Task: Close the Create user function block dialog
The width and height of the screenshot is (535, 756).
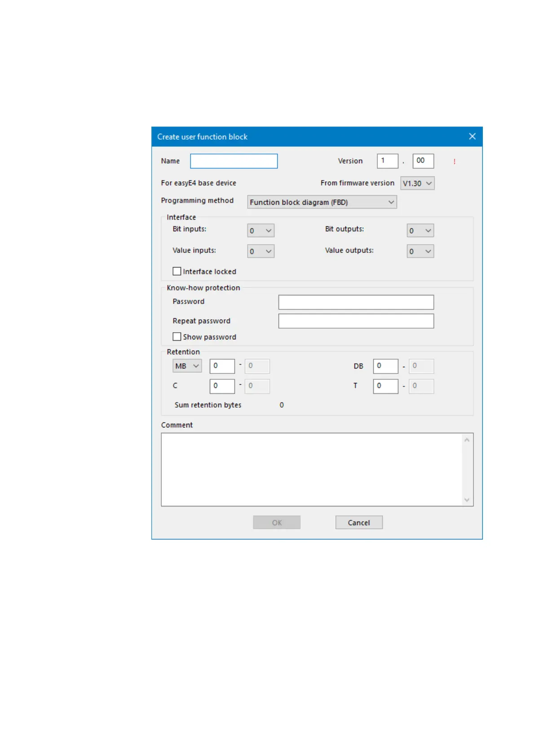Action: 472,136
